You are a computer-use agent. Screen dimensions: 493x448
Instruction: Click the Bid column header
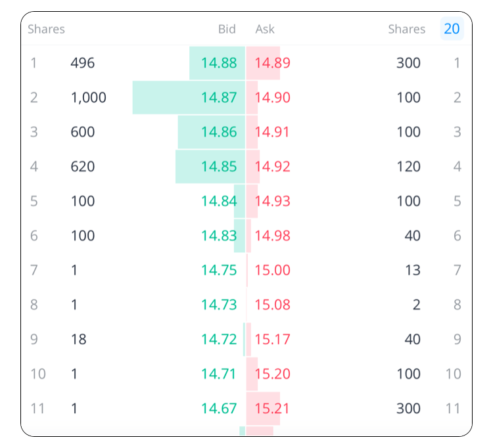click(227, 29)
